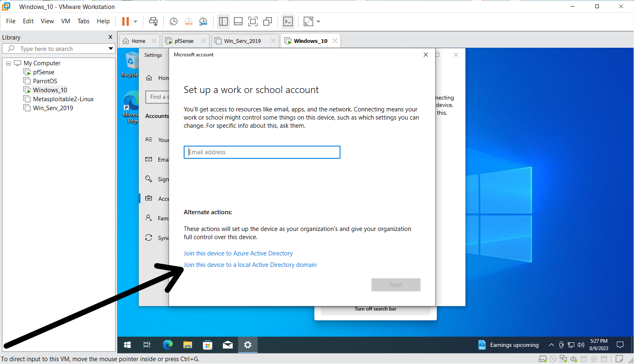
Task: Click the Settings Home icon
Action: click(x=149, y=78)
